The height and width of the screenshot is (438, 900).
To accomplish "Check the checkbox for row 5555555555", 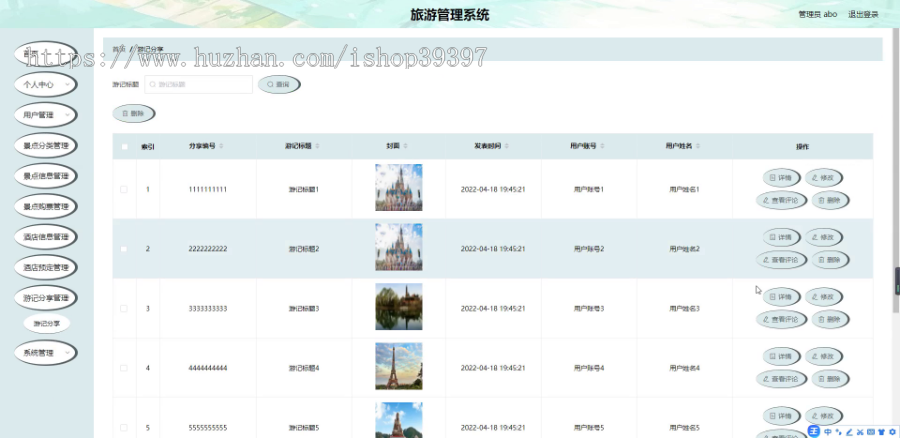I will point(124,428).
